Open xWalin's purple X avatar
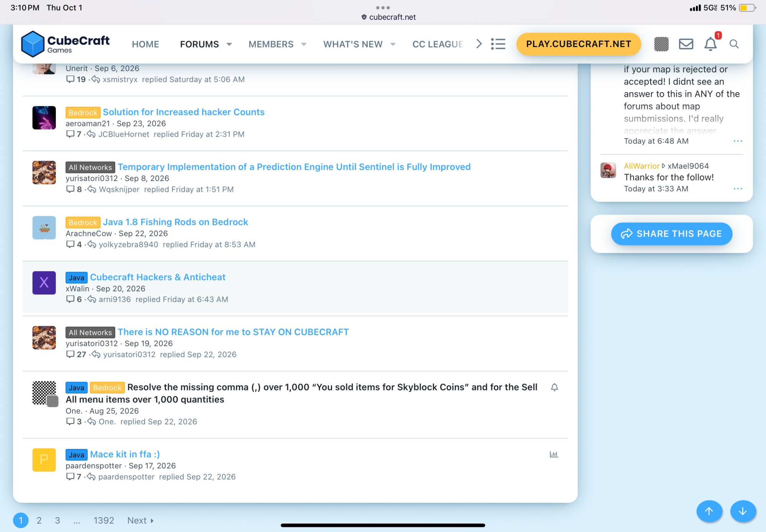 (44, 283)
